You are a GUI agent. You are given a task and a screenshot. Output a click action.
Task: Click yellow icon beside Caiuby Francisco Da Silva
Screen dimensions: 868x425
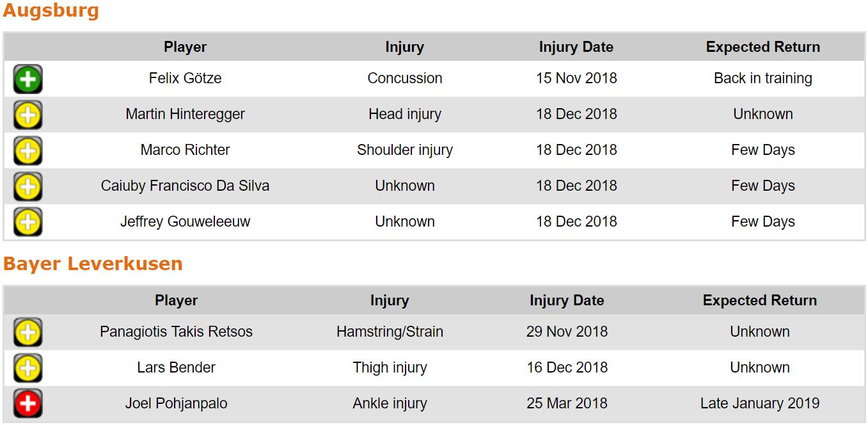28,187
